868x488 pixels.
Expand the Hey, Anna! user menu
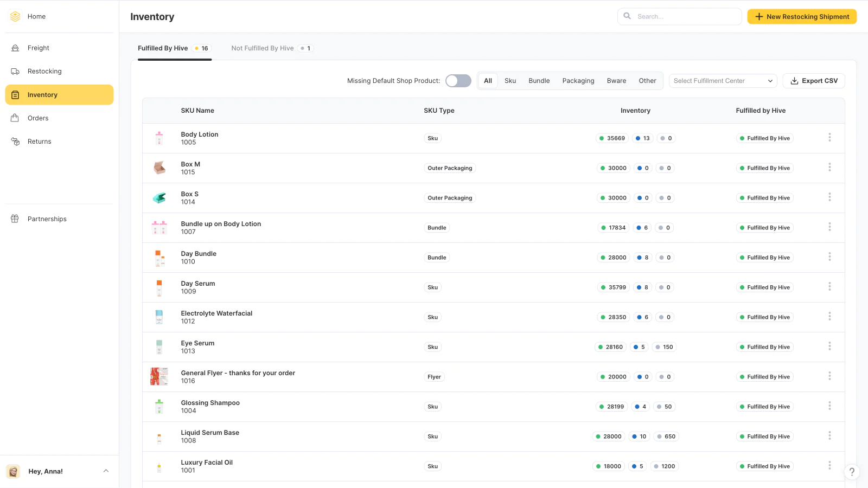[x=106, y=471]
